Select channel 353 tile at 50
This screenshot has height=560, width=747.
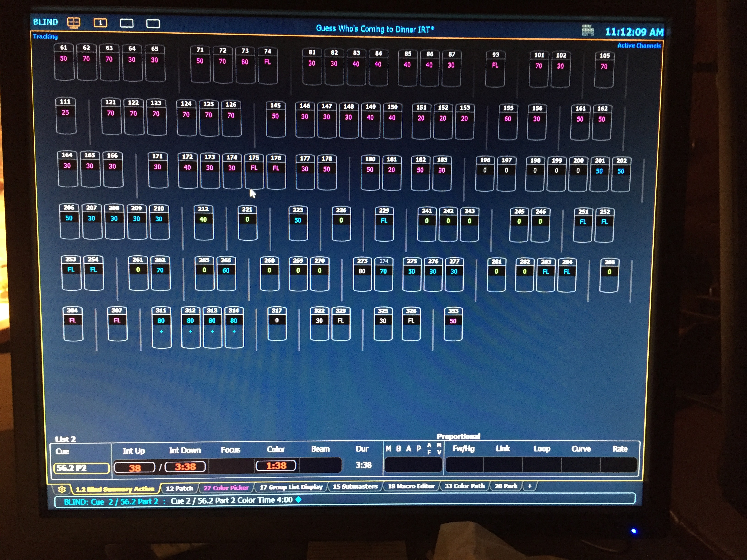(x=453, y=324)
